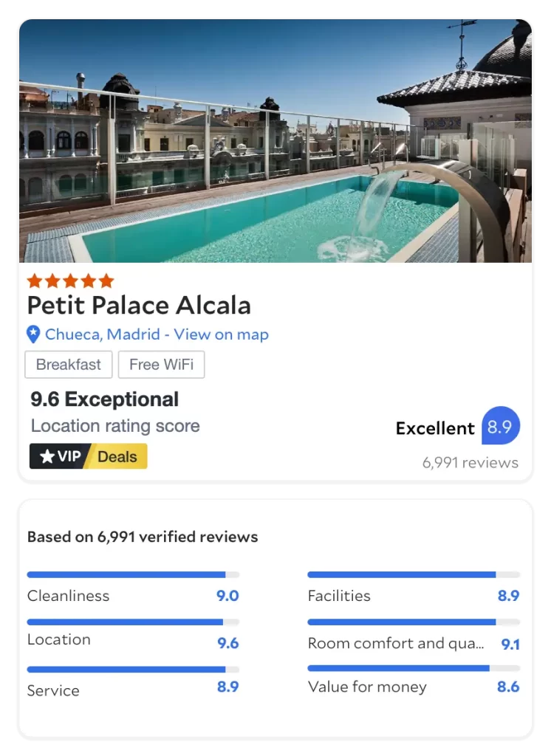Click the verified reviews heading
Viewport: 551px width, 756px height.
[x=143, y=537]
